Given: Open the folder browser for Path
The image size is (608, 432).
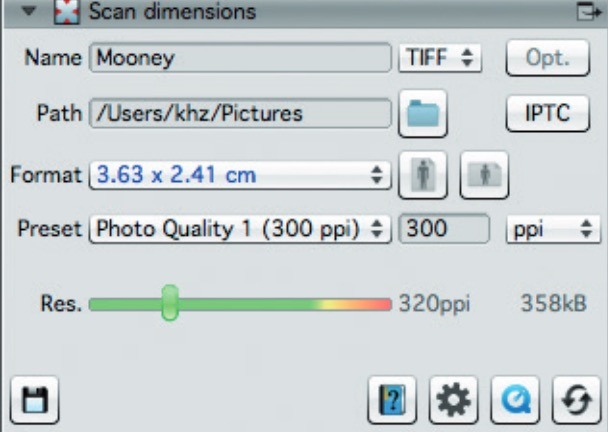Looking at the screenshot, I should pos(423,113).
